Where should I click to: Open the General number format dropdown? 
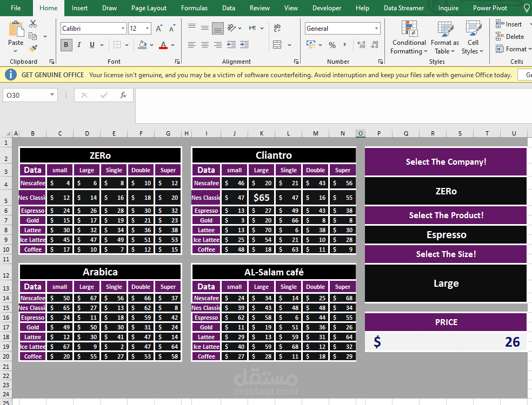(x=376, y=29)
